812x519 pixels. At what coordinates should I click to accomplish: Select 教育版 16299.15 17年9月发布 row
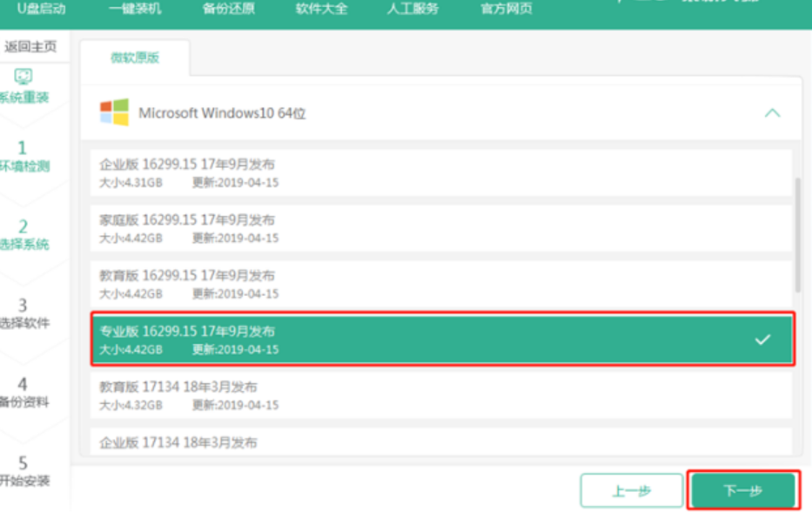(x=440, y=285)
